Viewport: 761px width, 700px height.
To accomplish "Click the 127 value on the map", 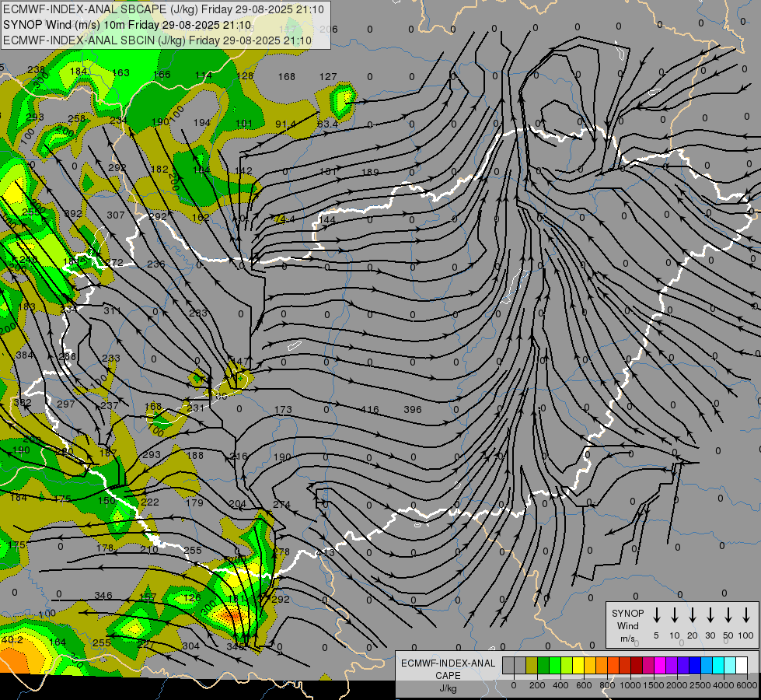I will (328, 76).
